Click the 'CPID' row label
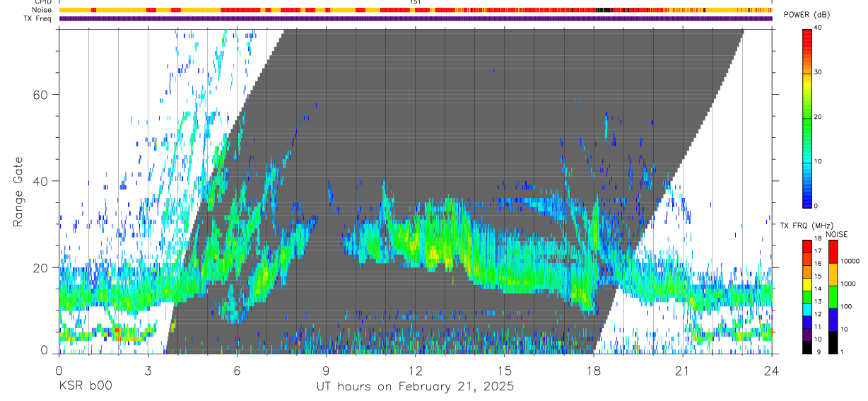This screenshot has height=401, width=868. coord(42,2)
